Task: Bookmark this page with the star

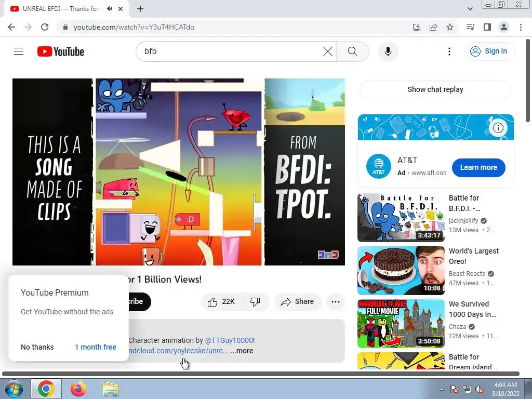Action: point(450,27)
